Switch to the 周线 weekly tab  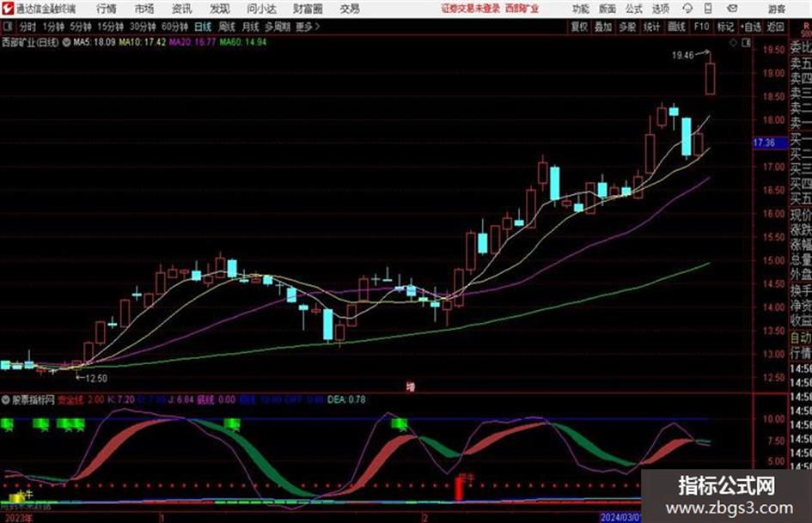tap(227, 27)
